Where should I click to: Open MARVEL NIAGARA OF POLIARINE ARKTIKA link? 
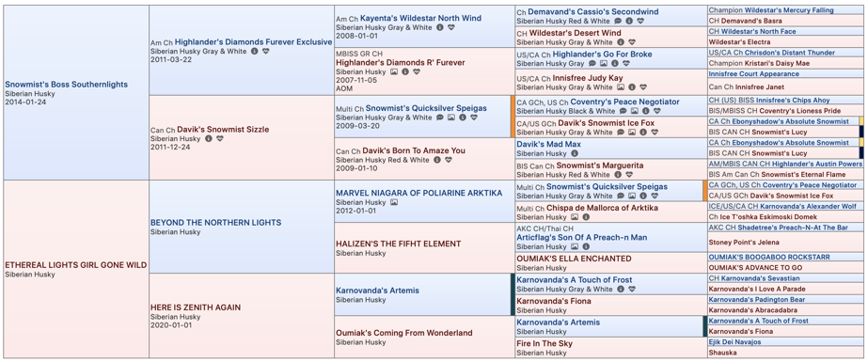pos(419,193)
